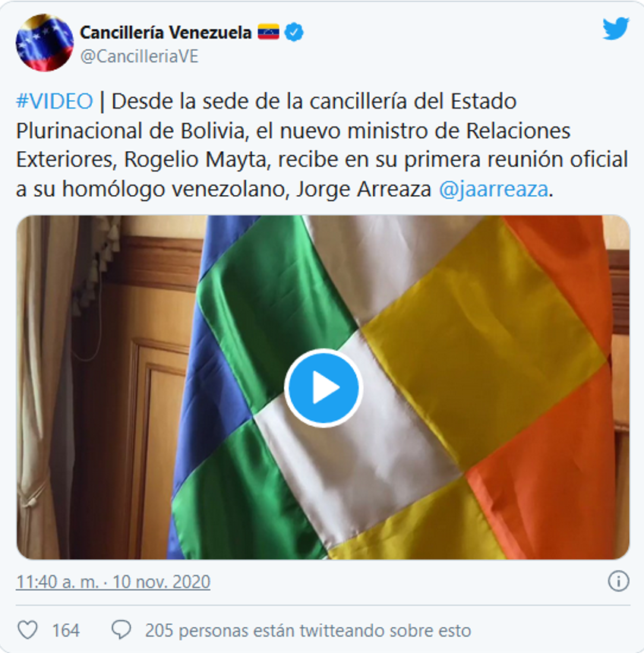644x653 pixels.
Task: Click the blue verified badge
Action: pos(294,33)
